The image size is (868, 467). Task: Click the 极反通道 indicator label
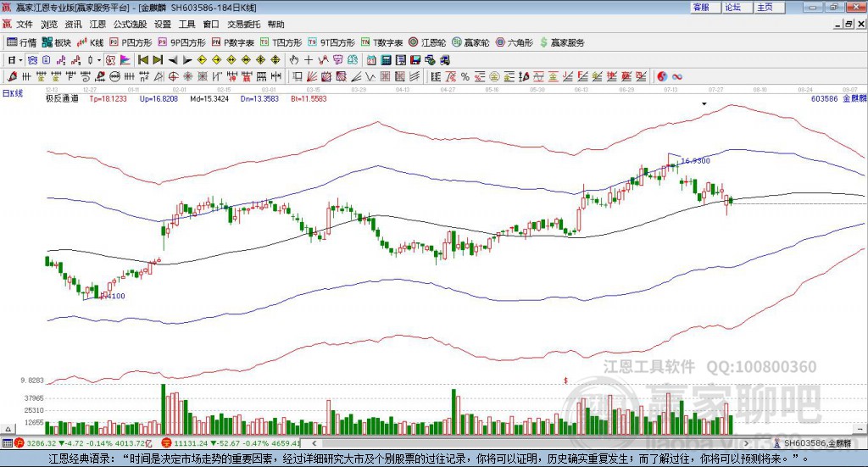[x=62, y=98]
